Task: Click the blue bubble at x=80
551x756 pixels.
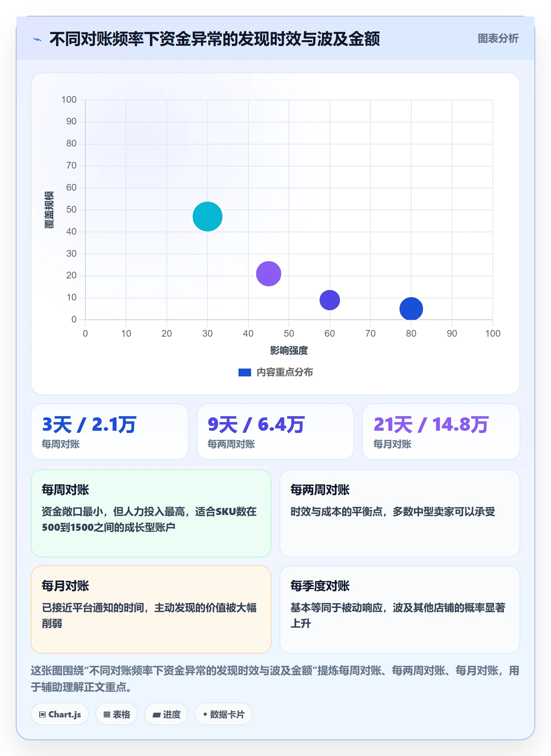Action: (x=411, y=309)
